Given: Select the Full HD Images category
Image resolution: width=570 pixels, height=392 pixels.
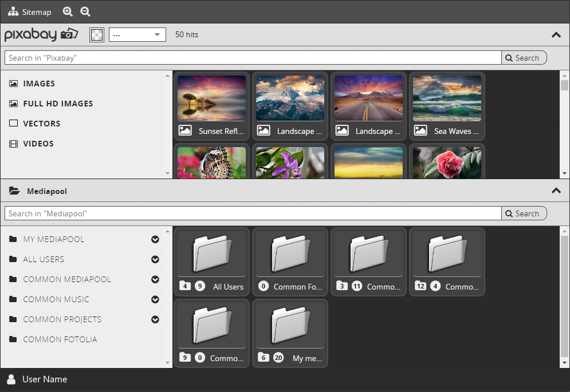Looking at the screenshot, I should (58, 104).
